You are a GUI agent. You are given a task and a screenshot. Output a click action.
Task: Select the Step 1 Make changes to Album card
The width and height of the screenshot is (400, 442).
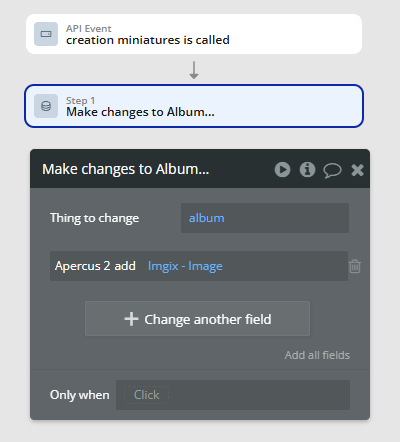[x=194, y=106]
